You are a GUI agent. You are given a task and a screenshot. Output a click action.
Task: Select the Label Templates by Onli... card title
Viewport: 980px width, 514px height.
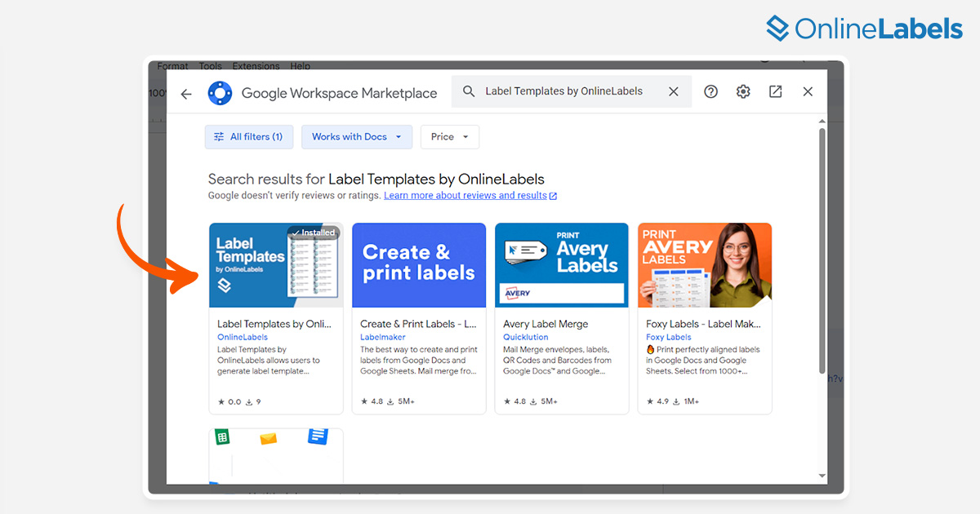[274, 324]
